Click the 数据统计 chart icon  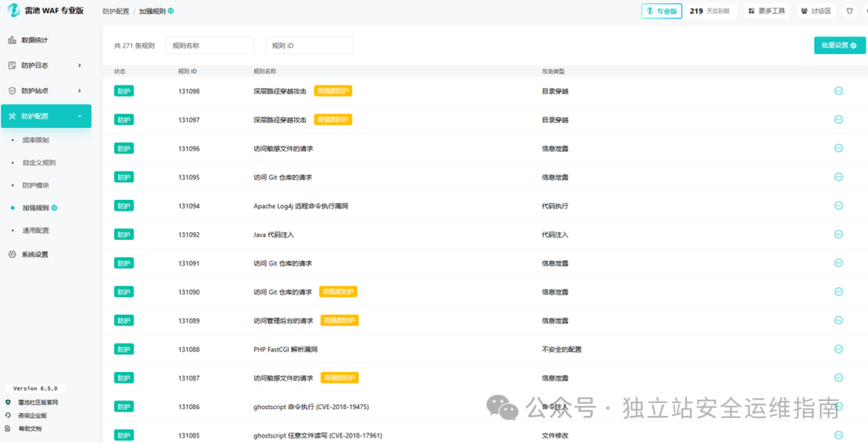pos(12,40)
